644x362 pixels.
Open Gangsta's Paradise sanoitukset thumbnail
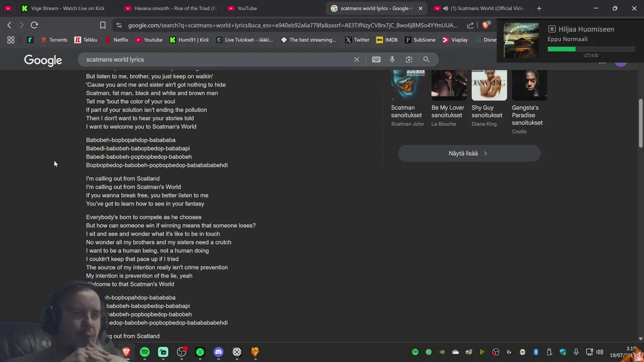529,85
